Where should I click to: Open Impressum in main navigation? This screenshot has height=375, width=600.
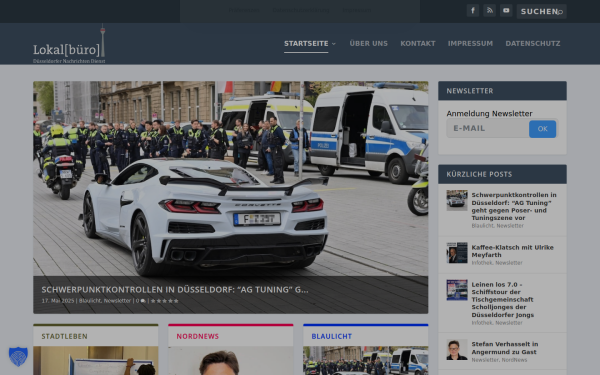(x=470, y=44)
